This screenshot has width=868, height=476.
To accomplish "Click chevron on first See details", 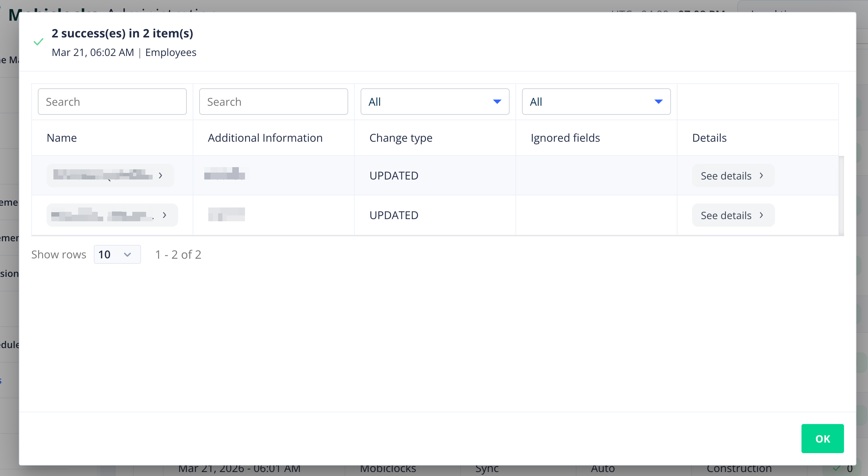I will click(x=761, y=176).
